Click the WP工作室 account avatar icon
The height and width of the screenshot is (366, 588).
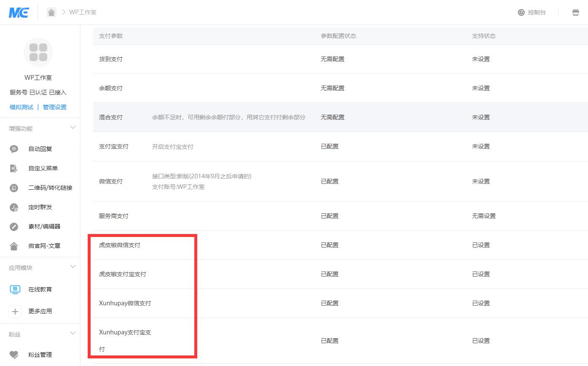[x=38, y=52]
